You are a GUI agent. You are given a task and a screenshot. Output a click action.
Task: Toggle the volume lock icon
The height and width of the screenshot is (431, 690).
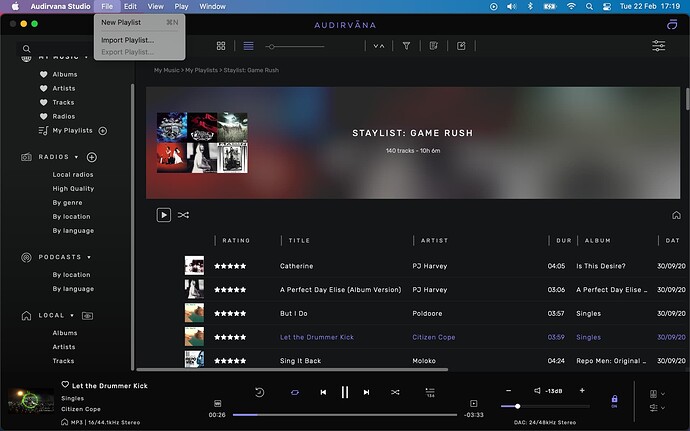click(614, 401)
